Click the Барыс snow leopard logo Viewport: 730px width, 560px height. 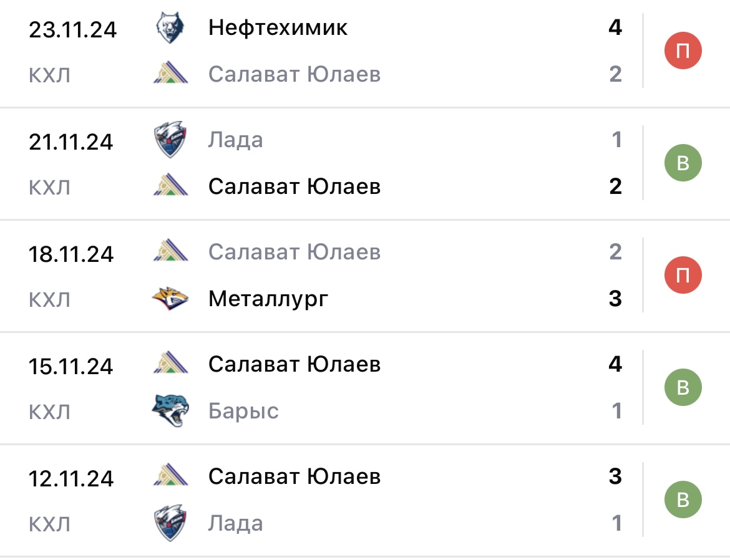(x=169, y=410)
